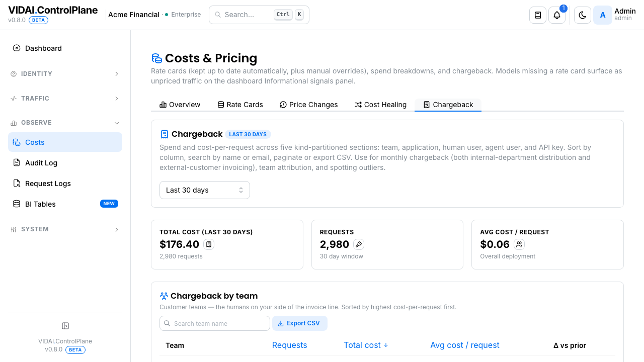Click the Chargeback section receipt icon
The image size is (644, 362).
point(164,134)
